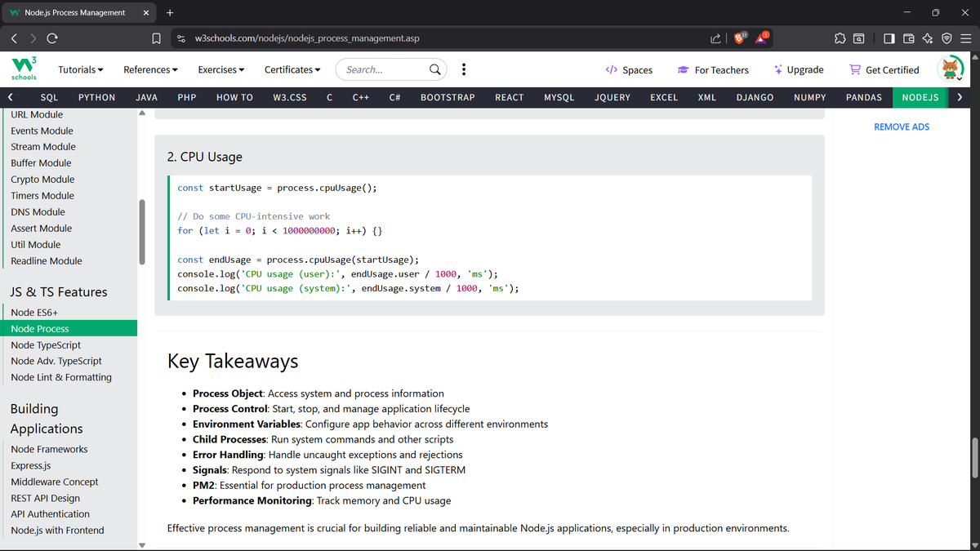
Task: Open the Brave VPN shield icon
Action: tap(946, 38)
